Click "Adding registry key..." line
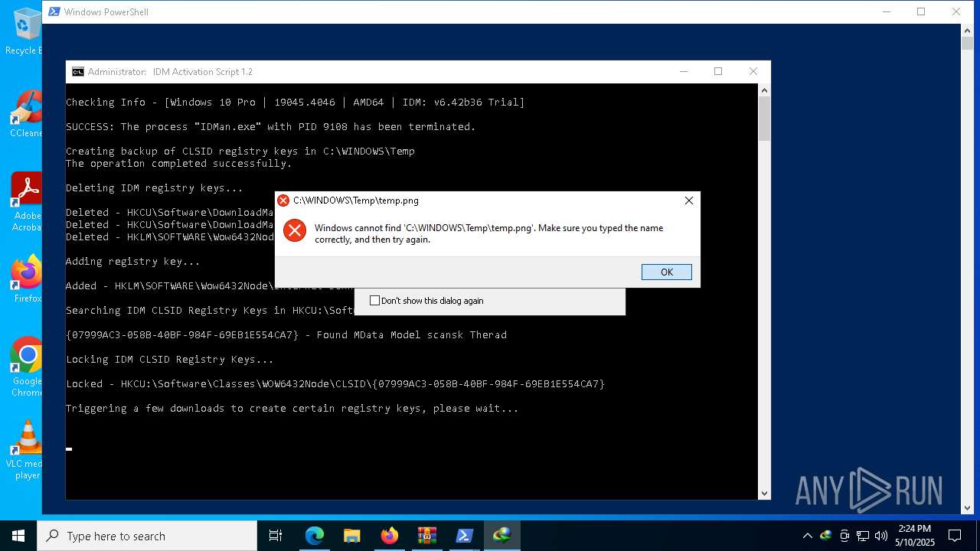The width and height of the screenshot is (980, 551). pos(133,262)
